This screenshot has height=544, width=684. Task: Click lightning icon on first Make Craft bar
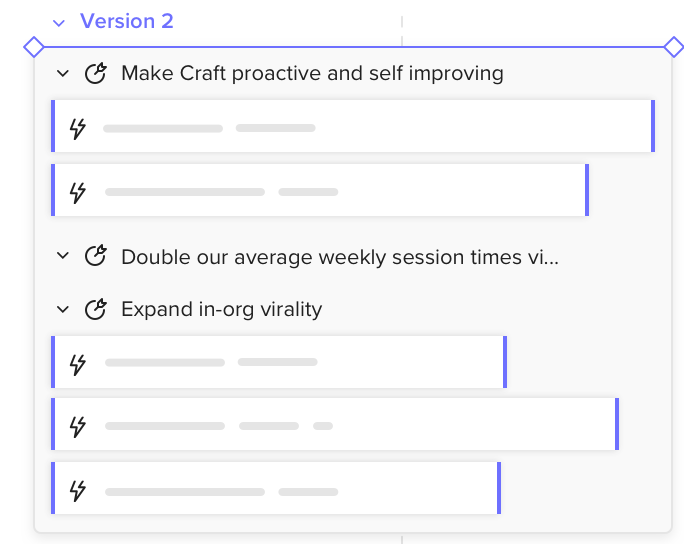(78, 129)
